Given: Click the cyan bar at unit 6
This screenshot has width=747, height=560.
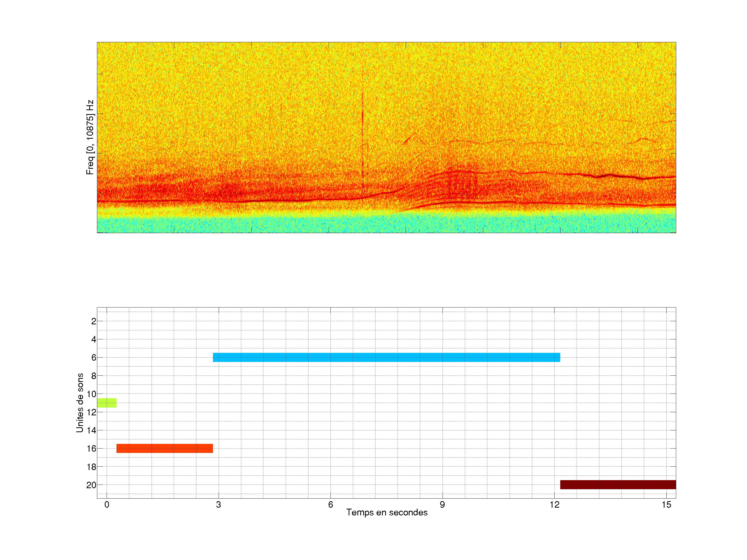Looking at the screenshot, I should pos(386,357).
